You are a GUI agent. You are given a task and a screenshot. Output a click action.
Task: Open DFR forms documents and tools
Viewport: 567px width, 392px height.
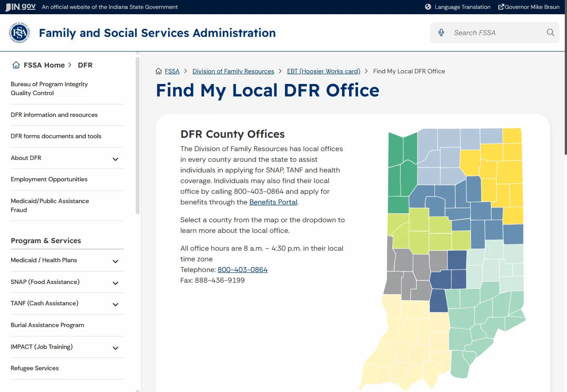tap(56, 136)
